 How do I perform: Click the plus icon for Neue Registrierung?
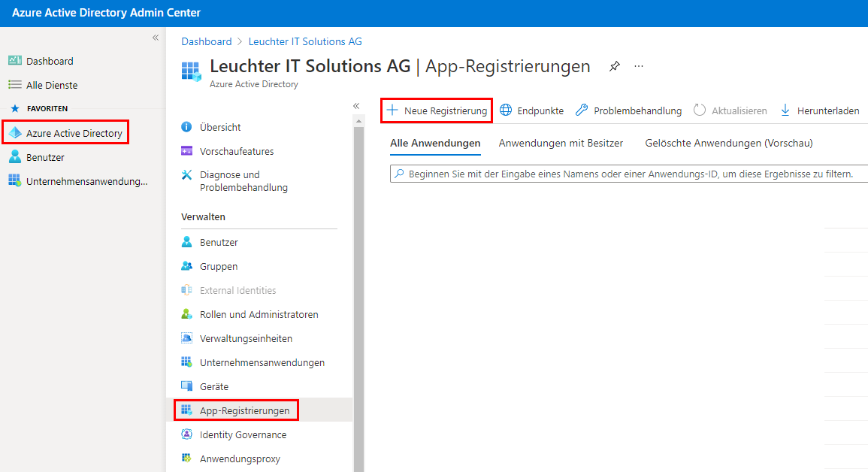pos(392,110)
